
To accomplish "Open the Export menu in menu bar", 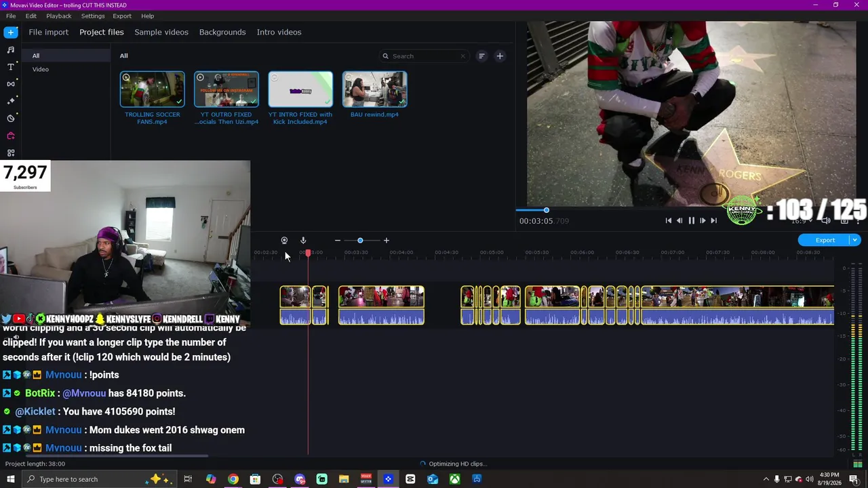I will click(x=122, y=16).
